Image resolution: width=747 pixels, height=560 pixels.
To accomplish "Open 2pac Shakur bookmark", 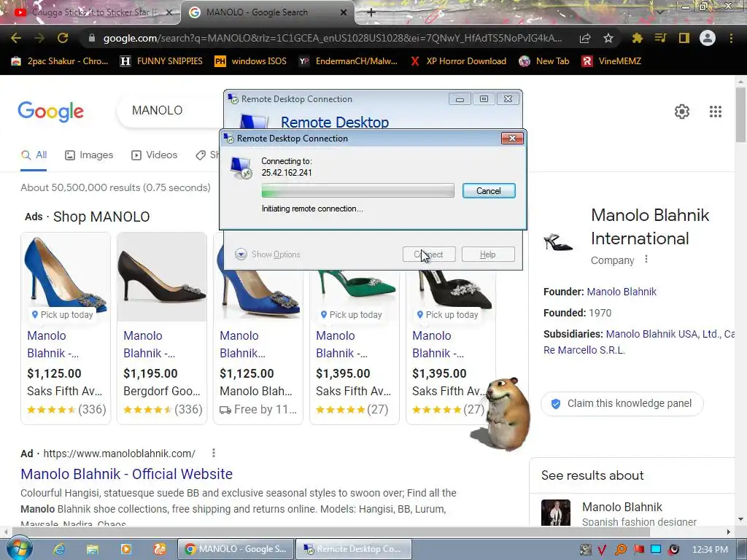I will click(x=60, y=61).
